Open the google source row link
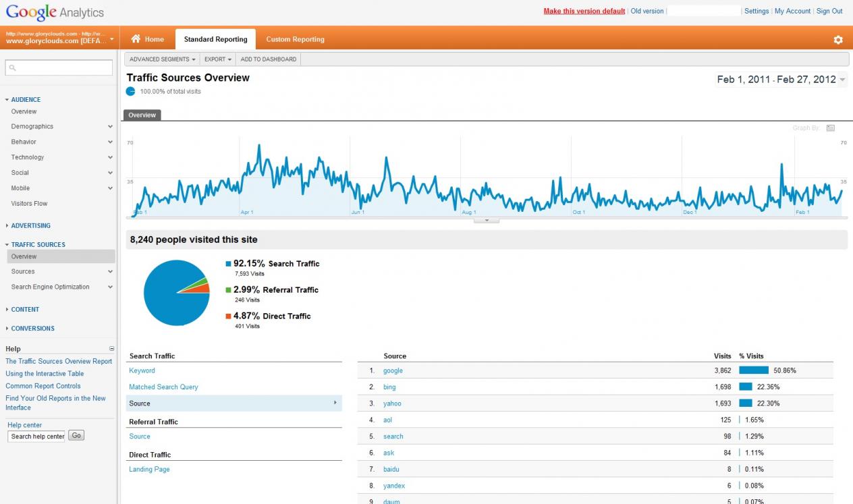This screenshot has width=853, height=504. tap(393, 371)
